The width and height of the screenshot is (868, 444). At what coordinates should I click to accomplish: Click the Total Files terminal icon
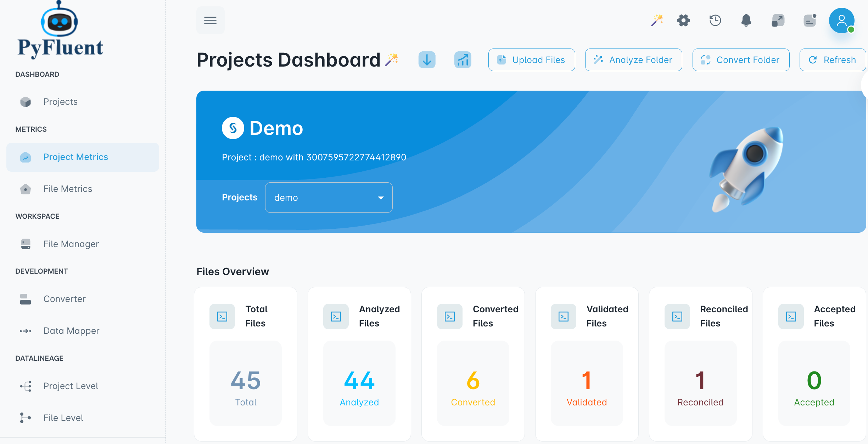tap(222, 317)
